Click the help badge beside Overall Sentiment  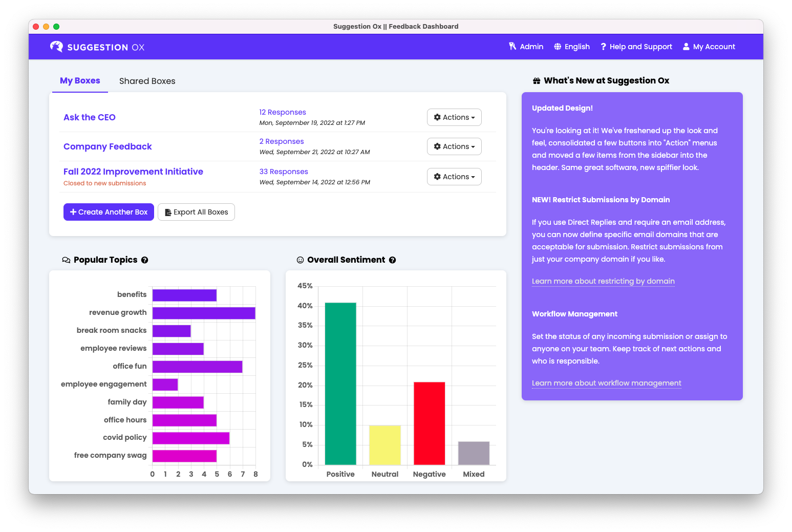[x=393, y=260]
